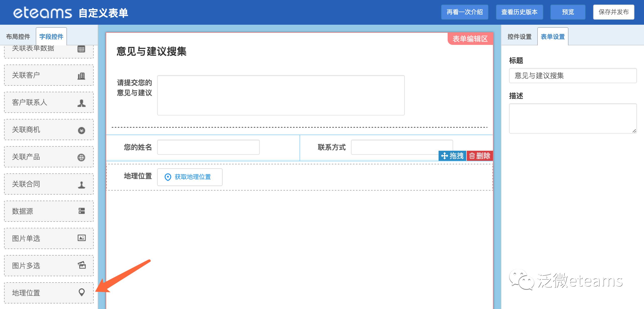
Task: Click the 关联产品 globe icon
Action: click(81, 158)
